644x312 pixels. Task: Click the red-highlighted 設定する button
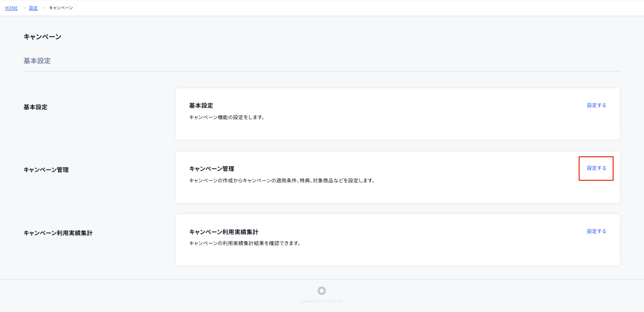(596, 168)
